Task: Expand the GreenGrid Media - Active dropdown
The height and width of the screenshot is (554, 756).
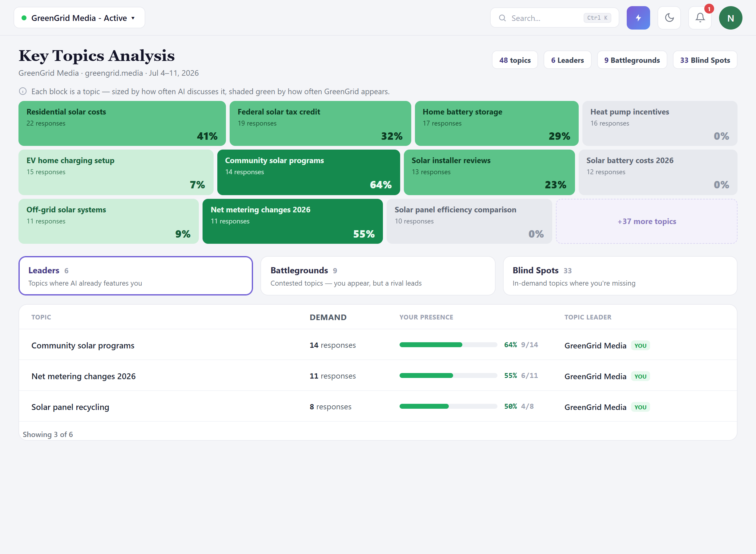Action: tap(79, 18)
